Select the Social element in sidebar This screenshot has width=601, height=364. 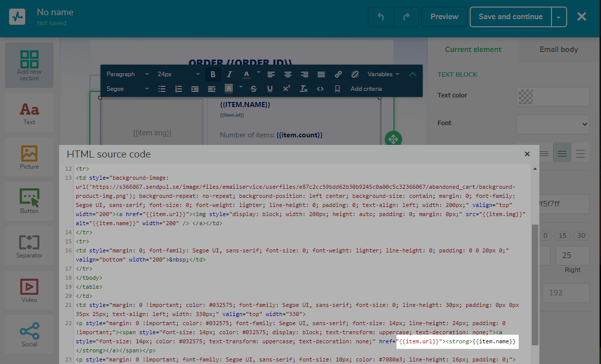(29, 335)
